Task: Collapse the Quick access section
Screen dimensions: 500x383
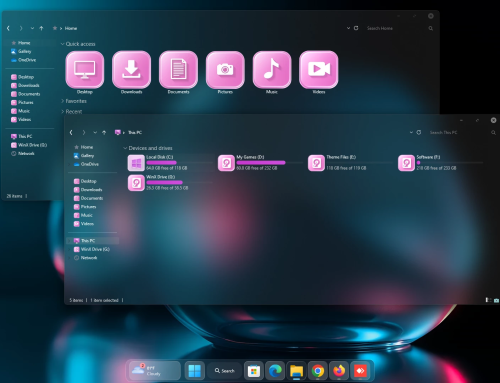Action: pos(62,44)
